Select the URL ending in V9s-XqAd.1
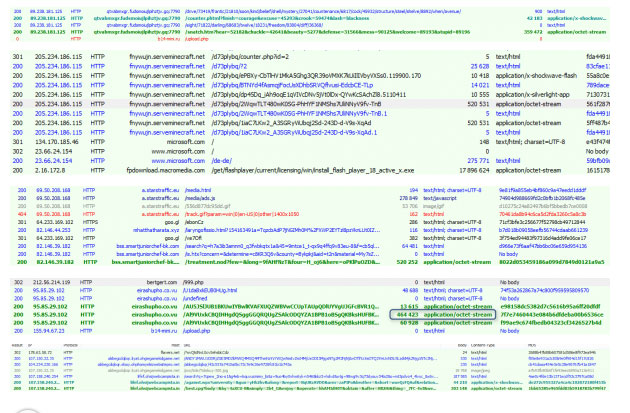This screenshot has width=630, height=413. [294, 133]
